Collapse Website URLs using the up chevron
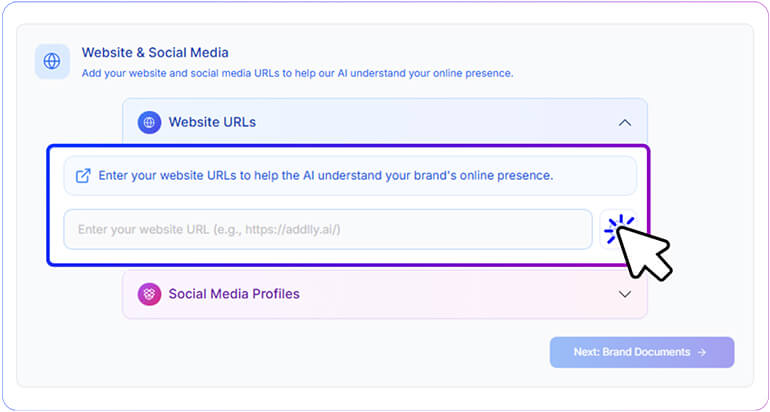Viewport: 770px width, 412px height. (x=625, y=123)
